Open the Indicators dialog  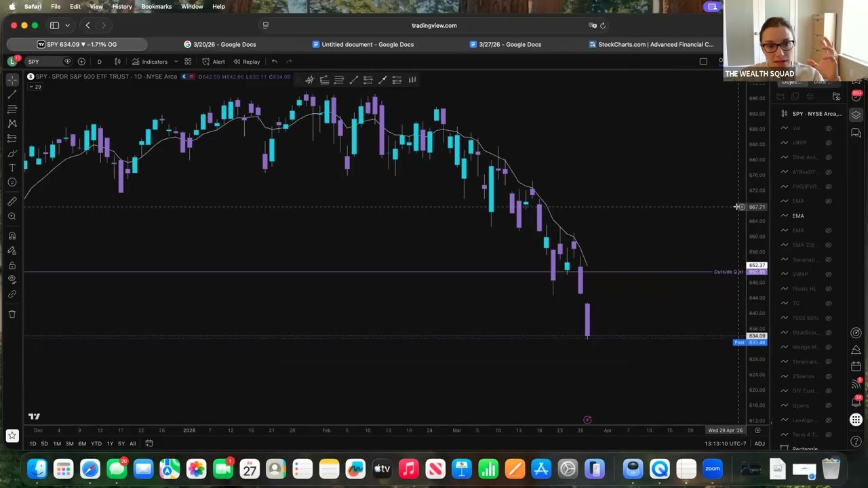coord(150,62)
